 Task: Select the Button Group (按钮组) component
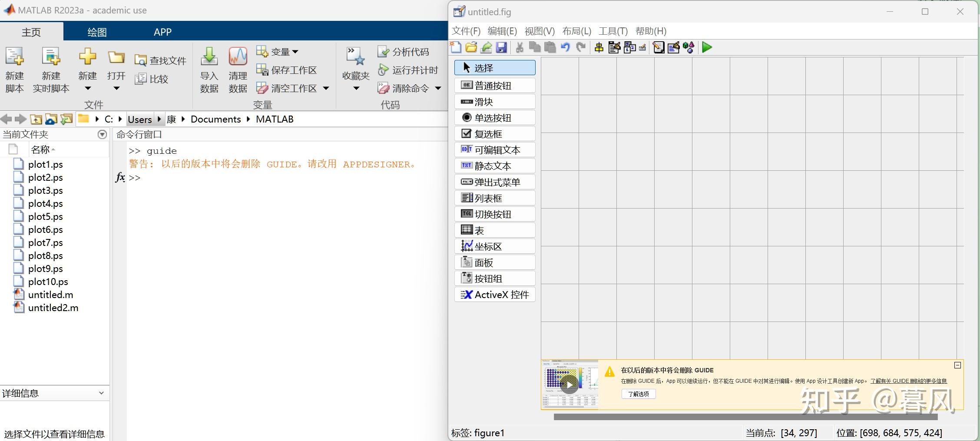[x=495, y=279]
